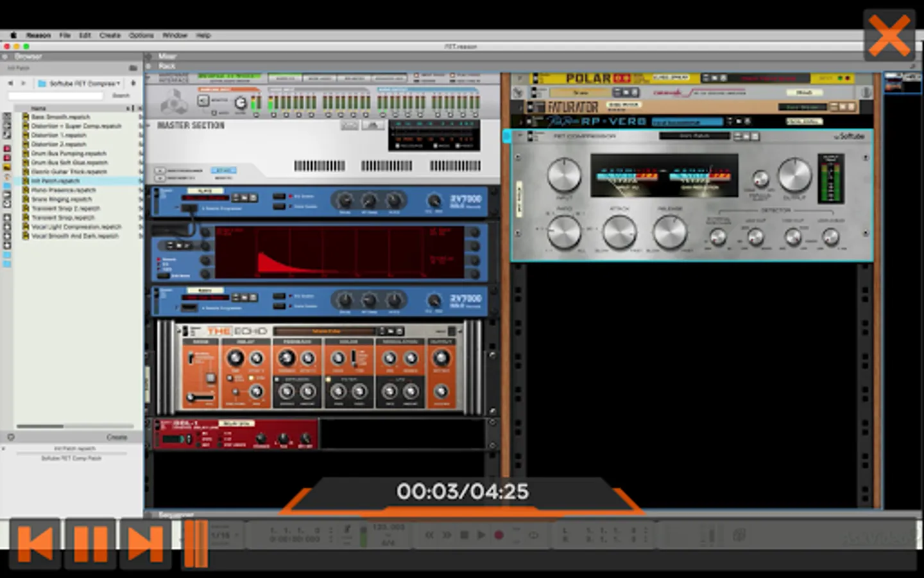924x578 pixels.
Task: Close the video player with the orange X
Action: point(889,35)
